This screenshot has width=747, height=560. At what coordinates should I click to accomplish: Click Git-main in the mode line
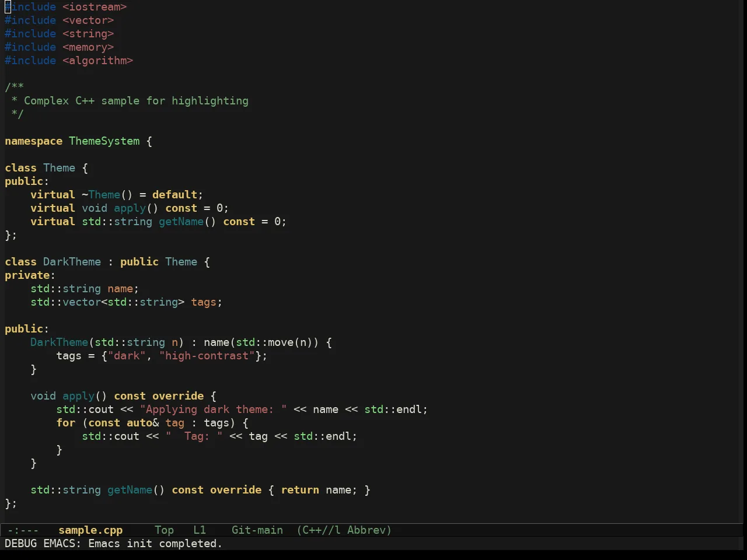pyautogui.click(x=257, y=530)
